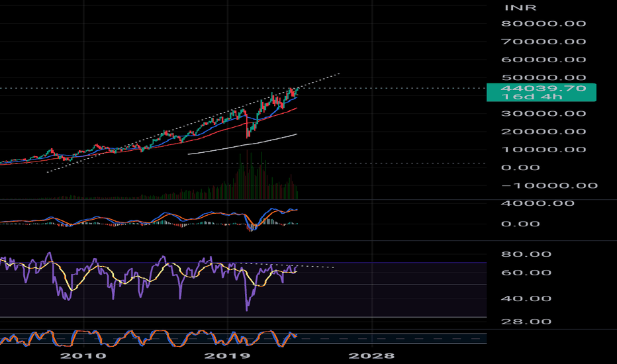The image size is (617, 364).
Task: Click the 80.00 RSI axis label
Action: [526, 254]
